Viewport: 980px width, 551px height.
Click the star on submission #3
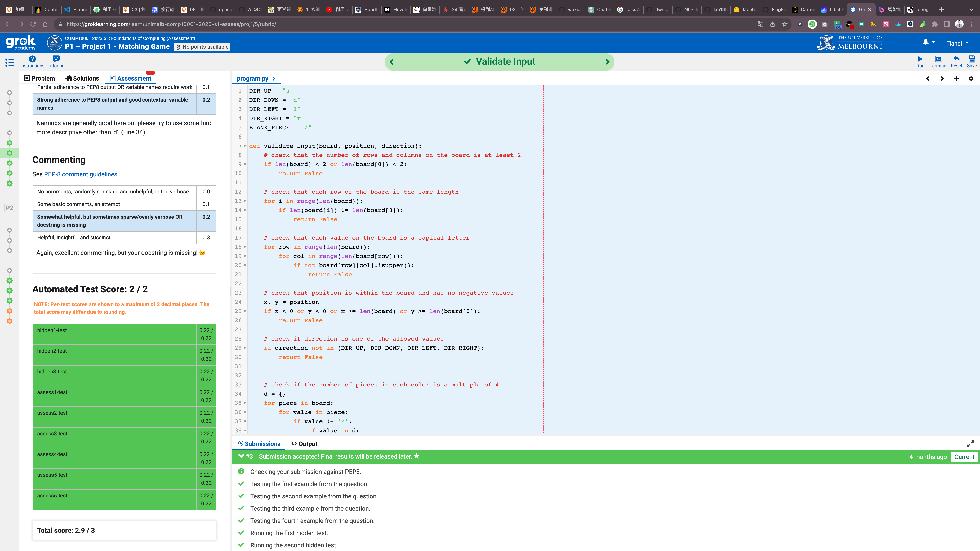(x=417, y=456)
